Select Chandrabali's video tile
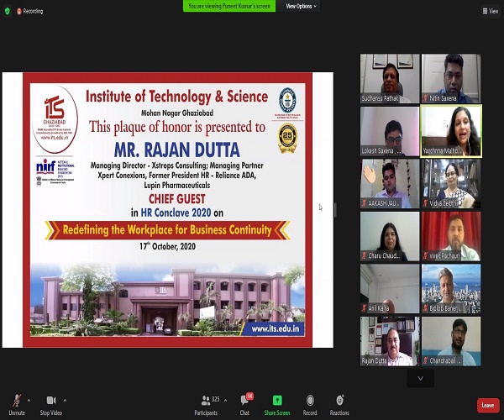Viewport: 504px width, 420px height. tap(451, 341)
